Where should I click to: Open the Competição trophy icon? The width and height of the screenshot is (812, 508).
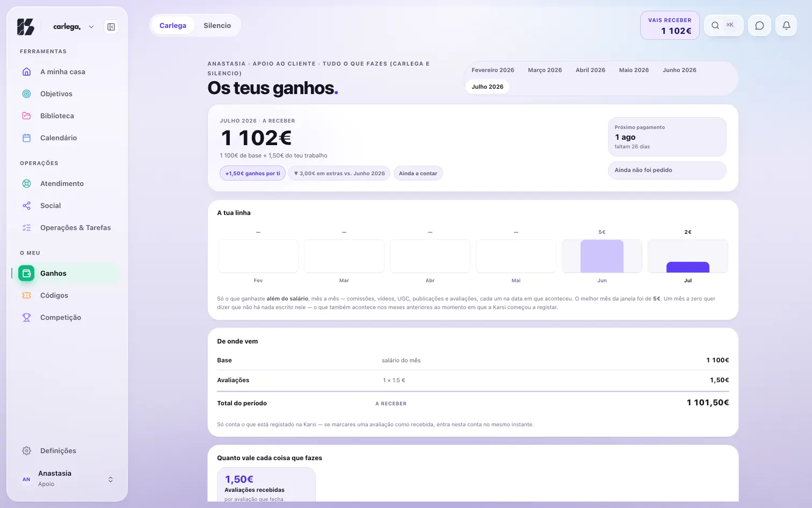click(26, 317)
